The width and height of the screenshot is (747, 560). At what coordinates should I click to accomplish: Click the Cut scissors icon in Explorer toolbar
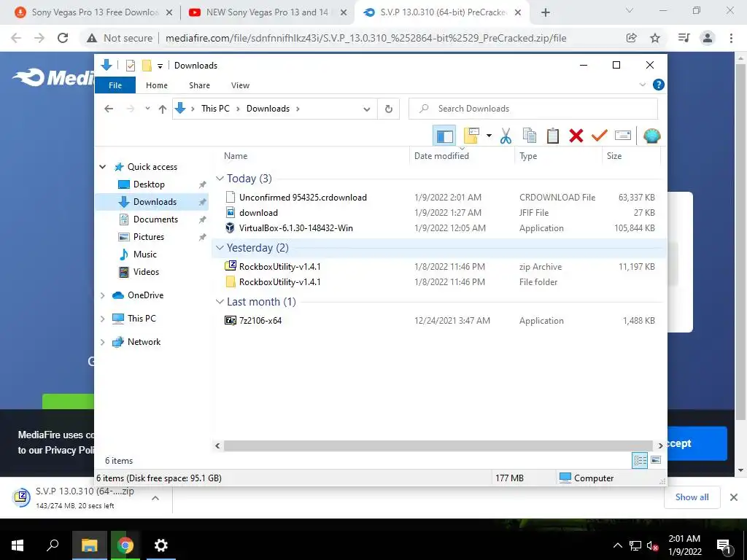[506, 136]
